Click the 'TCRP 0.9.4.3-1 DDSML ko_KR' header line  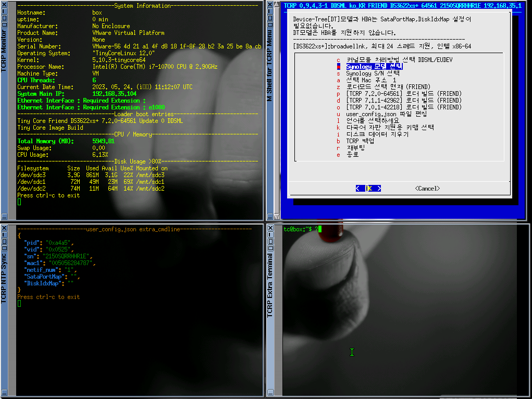pos(403,5)
